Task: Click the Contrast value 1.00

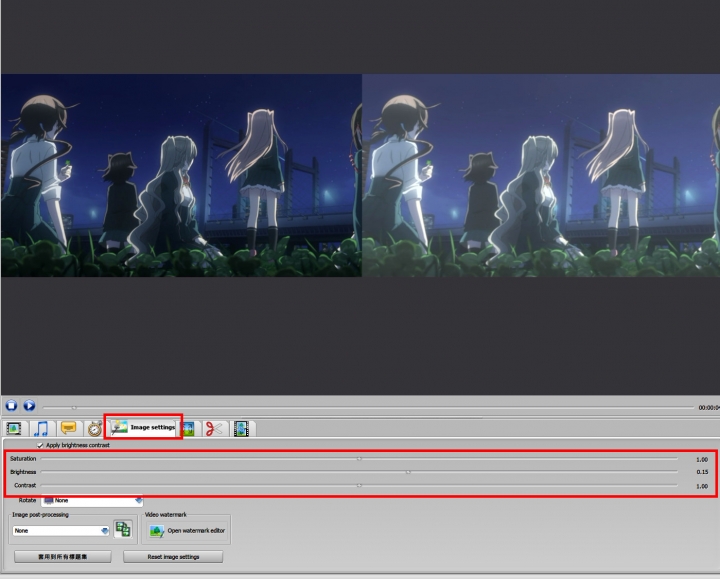Action: (702, 486)
